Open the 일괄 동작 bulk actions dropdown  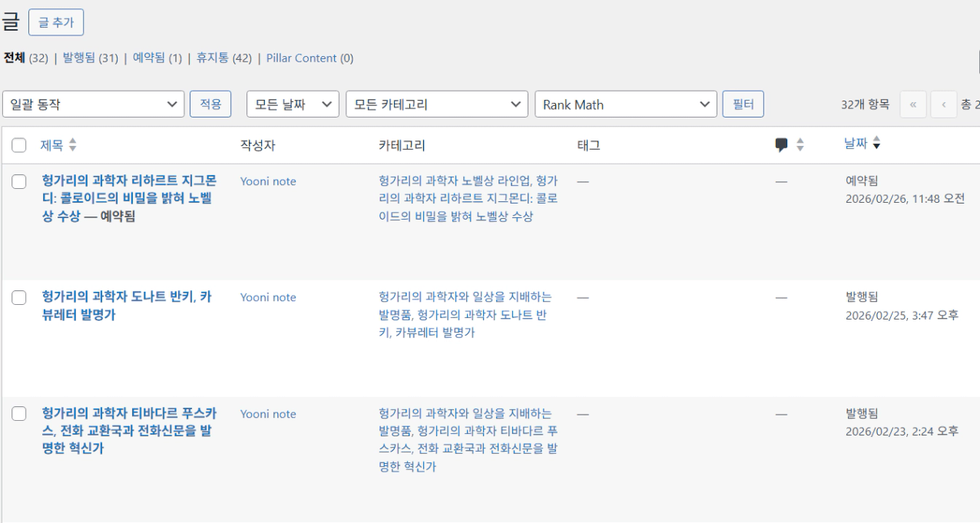click(x=94, y=104)
